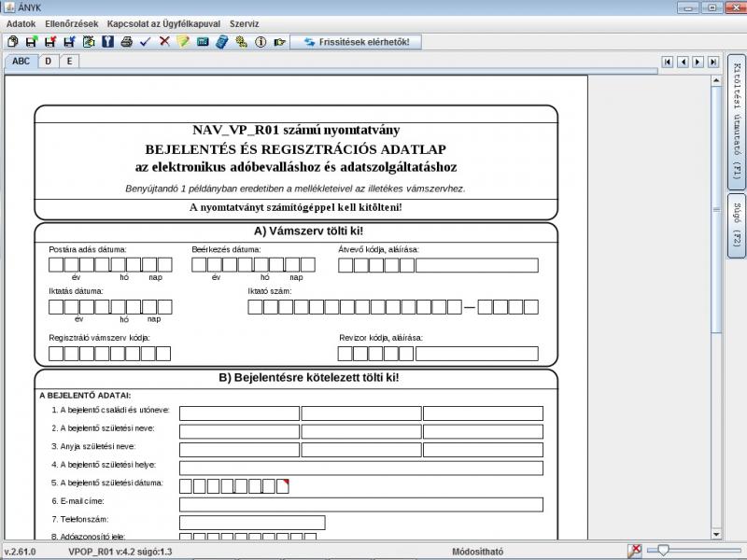Click the vertical scrollbar down arrow
Screen dimensions: 747x560
point(716,535)
